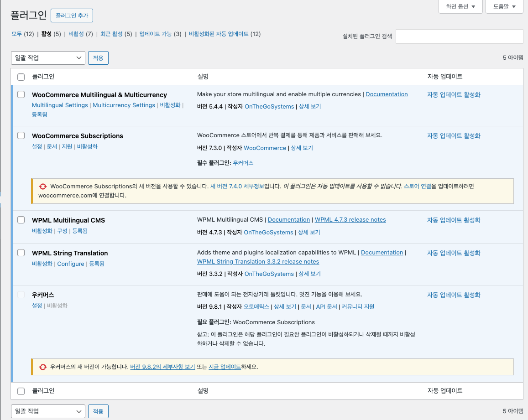Open WPML 4.7.3 release notes link
This screenshot has width=528, height=420.
(x=350, y=219)
